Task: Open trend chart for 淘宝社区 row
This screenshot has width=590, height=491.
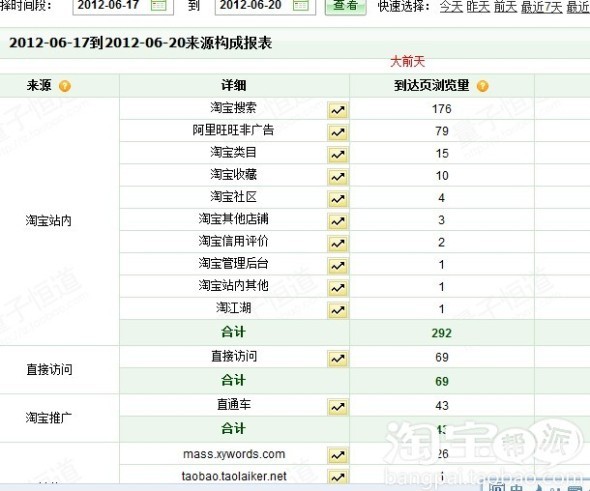Action: pyautogui.click(x=338, y=199)
